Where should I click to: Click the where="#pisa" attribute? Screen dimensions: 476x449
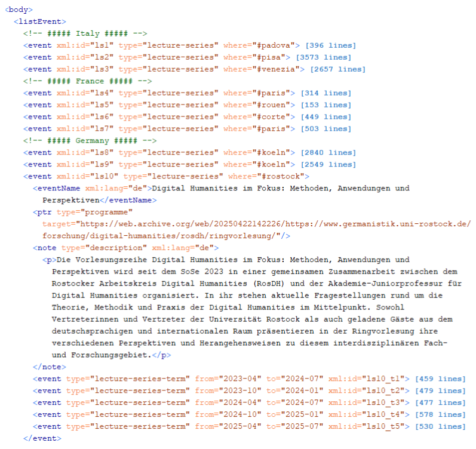(254, 57)
